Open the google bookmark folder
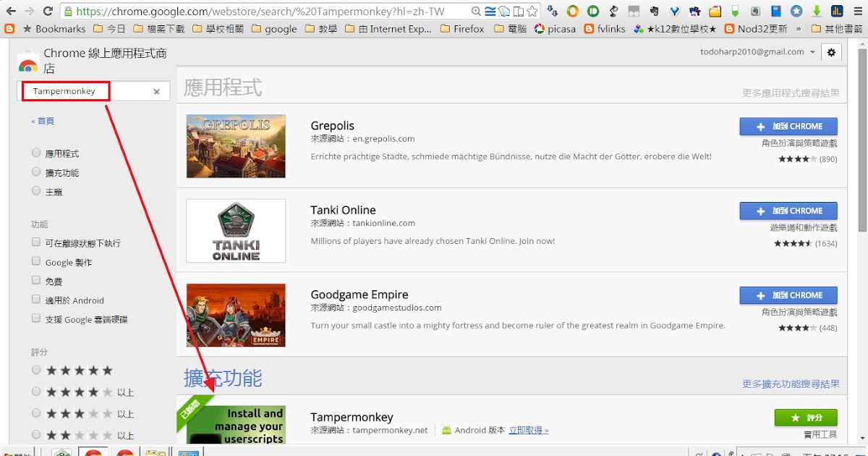Screen dimensions: 868x456 [x=273, y=29]
